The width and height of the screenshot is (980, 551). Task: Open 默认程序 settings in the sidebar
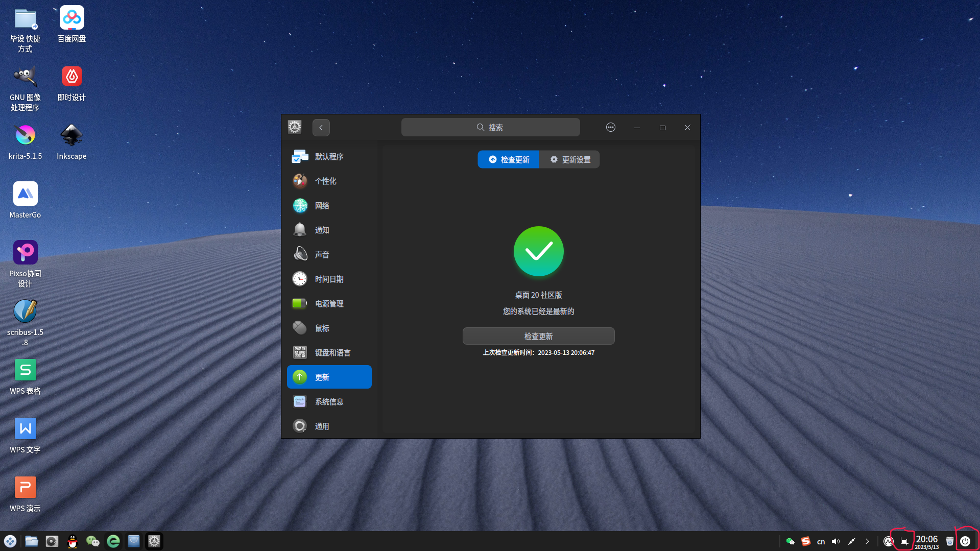329,156
